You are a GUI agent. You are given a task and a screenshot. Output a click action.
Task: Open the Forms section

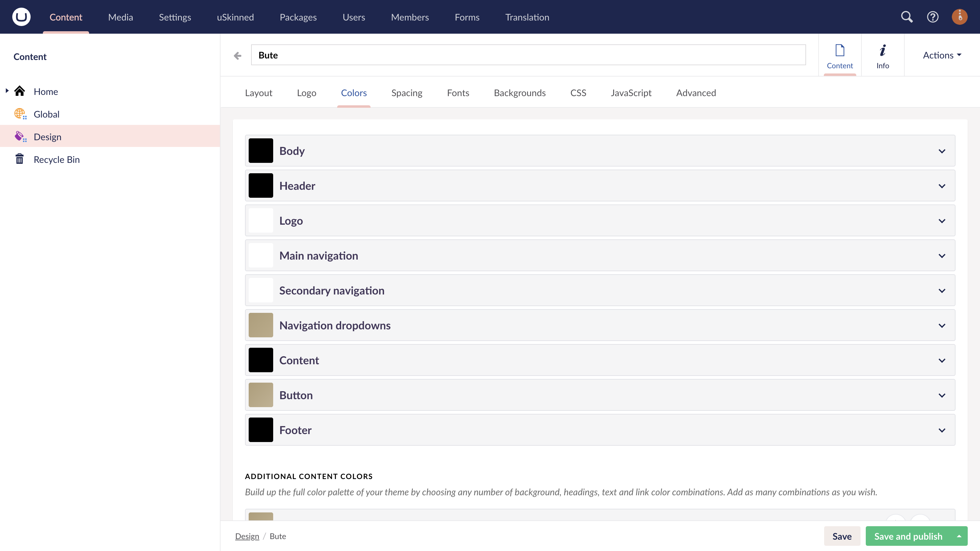pos(467,17)
